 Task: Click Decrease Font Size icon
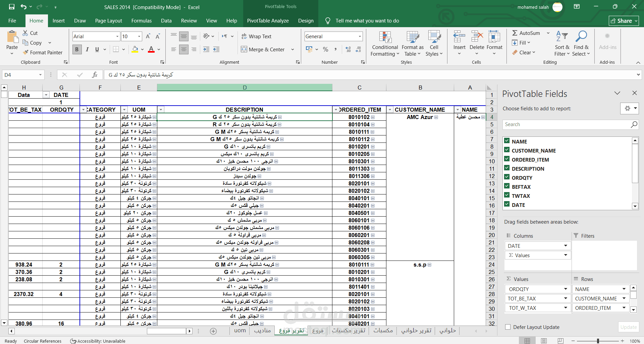point(158,36)
